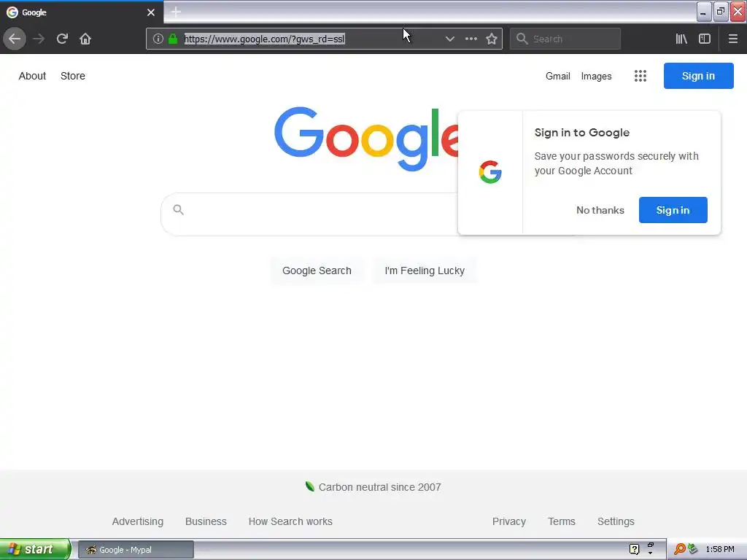Open How Search works link
Screen dimensions: 747x560
tap(290, 521)
